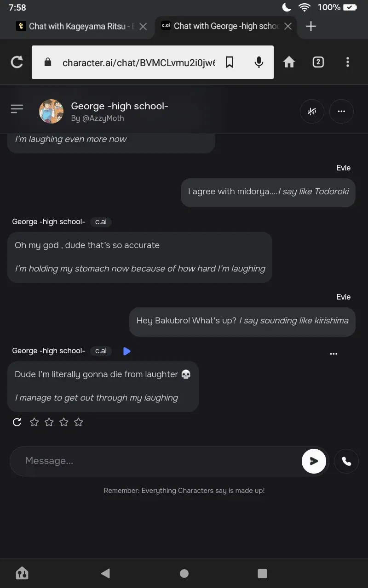
Task: Rate the reply with the first star
Action: pos(34,422)
